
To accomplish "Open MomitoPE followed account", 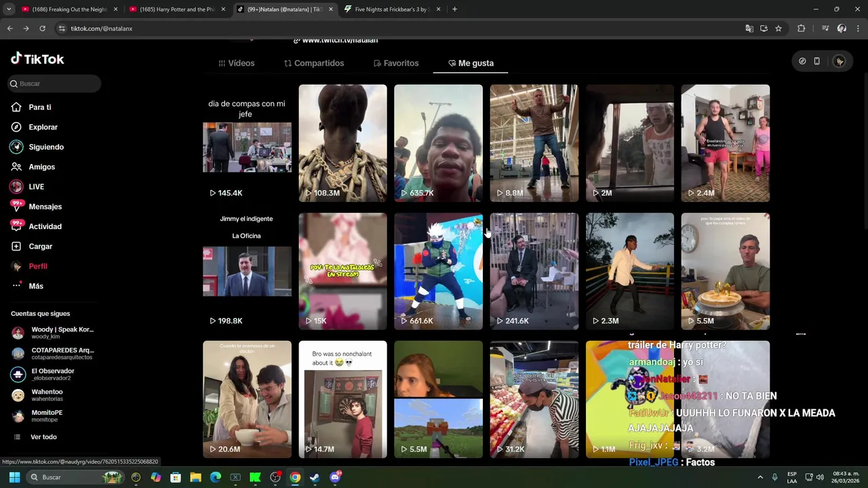I will click(x=37, y=415).
